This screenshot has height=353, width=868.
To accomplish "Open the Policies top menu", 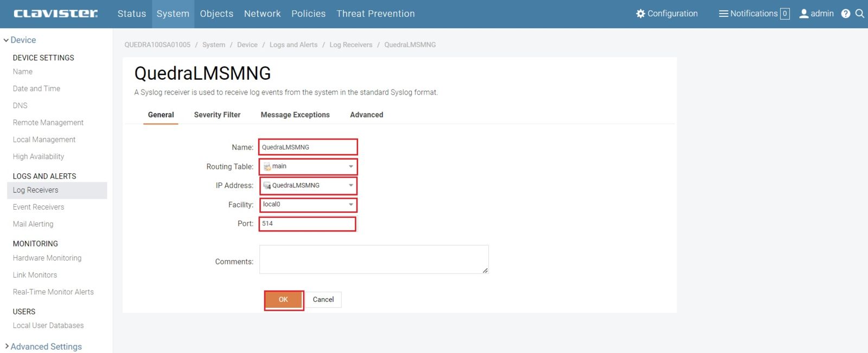I will pos(308,14).
